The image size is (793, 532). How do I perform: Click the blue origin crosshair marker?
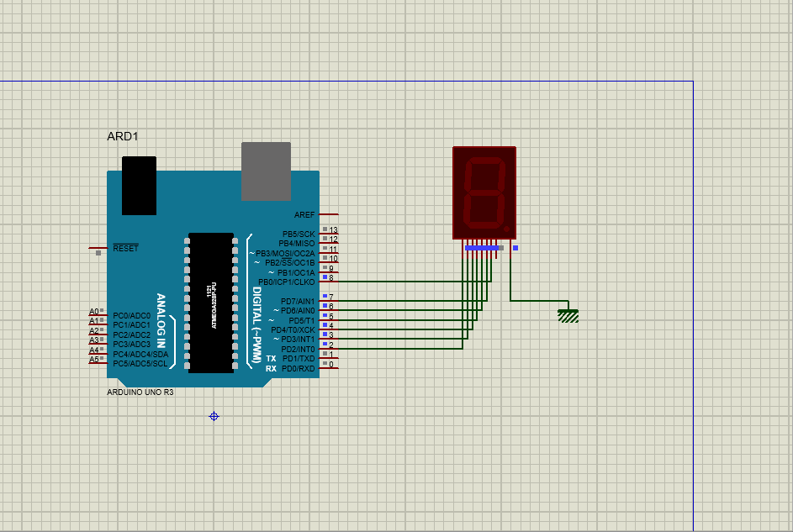(214, 416)
